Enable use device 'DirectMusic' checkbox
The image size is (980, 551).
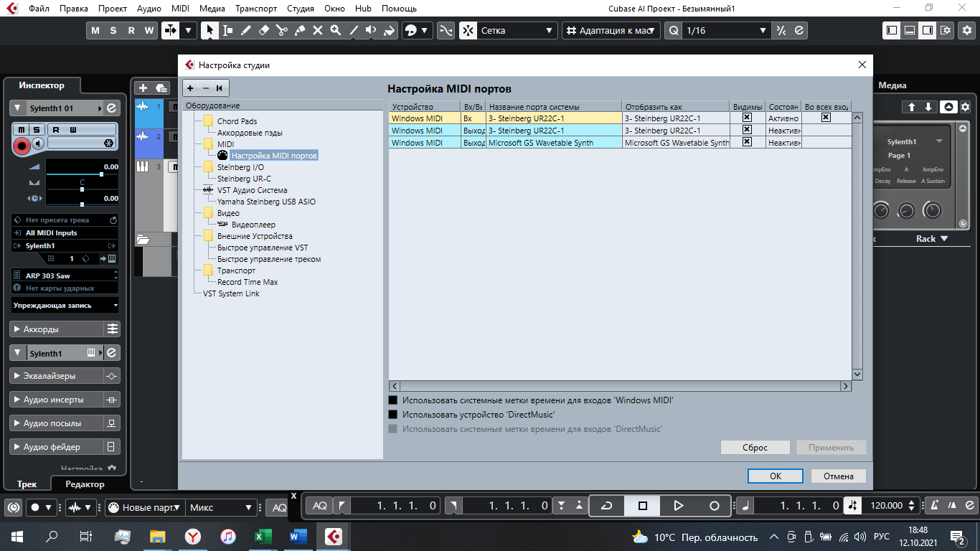(392, 415)
